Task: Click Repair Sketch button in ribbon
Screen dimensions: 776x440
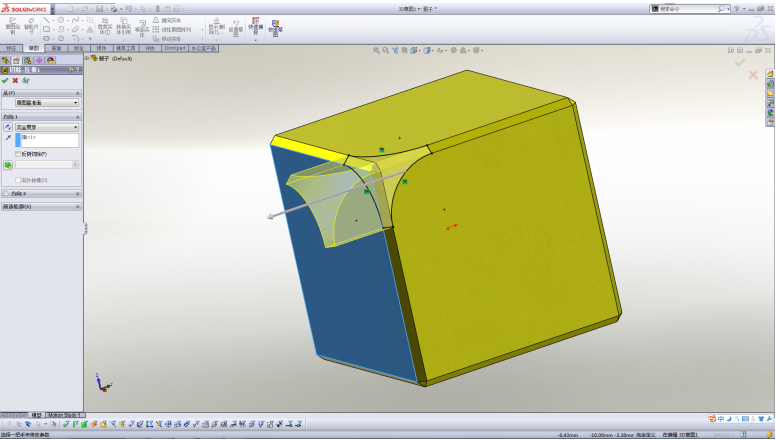Action: [236, 28]
